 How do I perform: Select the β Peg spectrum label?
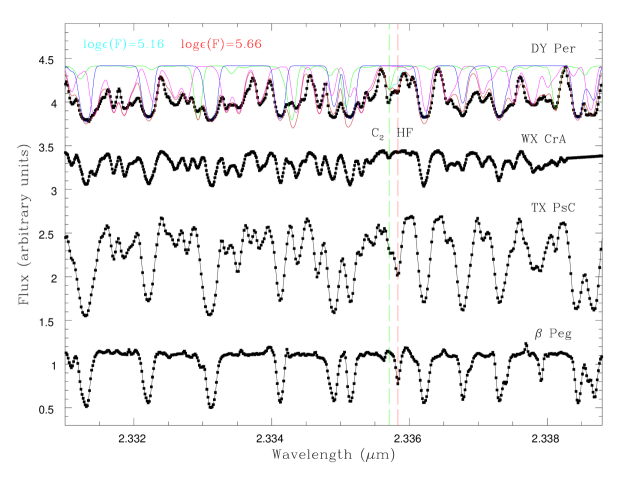click(553, 334)
